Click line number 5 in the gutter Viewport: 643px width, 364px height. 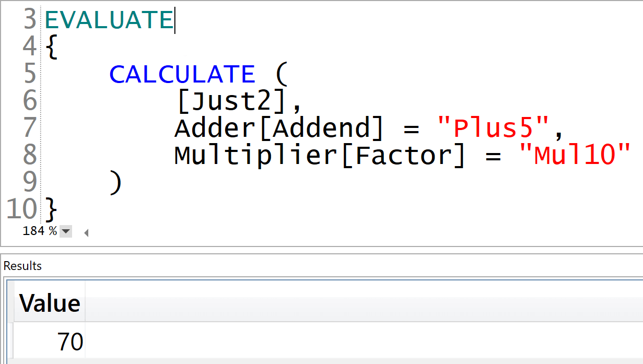(x=30, y=74)
